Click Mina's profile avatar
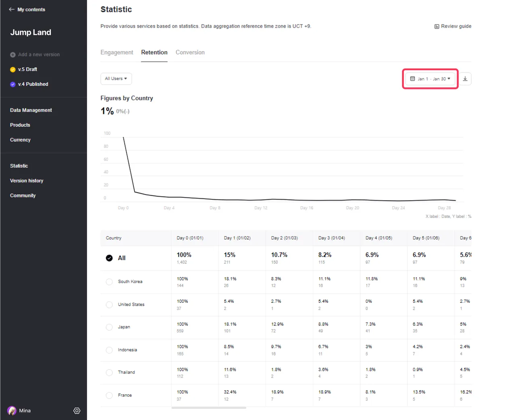The width and height of the screenshot is (516, 420). click(x=11, y=410)
